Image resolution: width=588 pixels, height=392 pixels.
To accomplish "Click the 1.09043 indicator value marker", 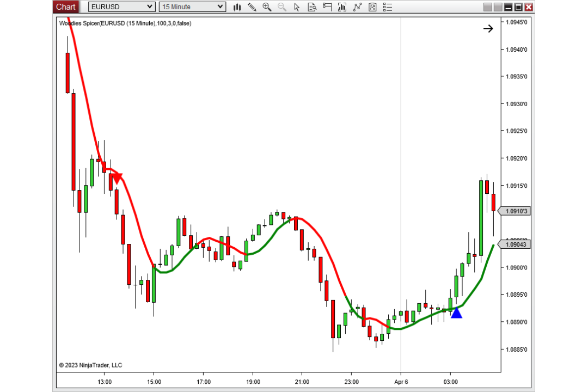I will 515,244.
